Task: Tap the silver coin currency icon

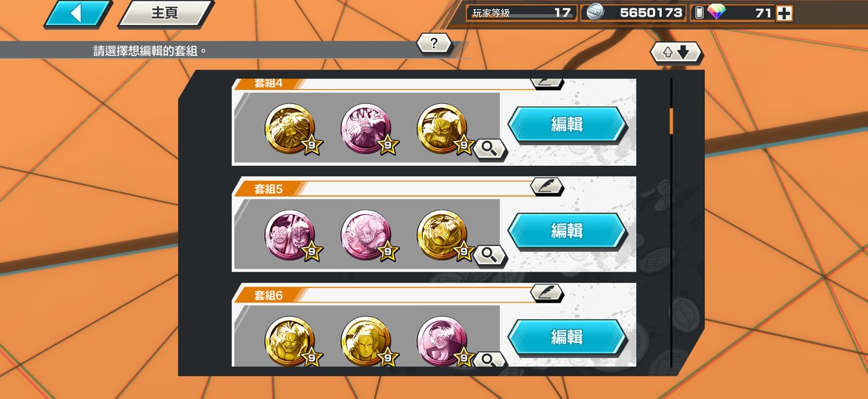Action: pyautogui.click(x=595, y=12)
